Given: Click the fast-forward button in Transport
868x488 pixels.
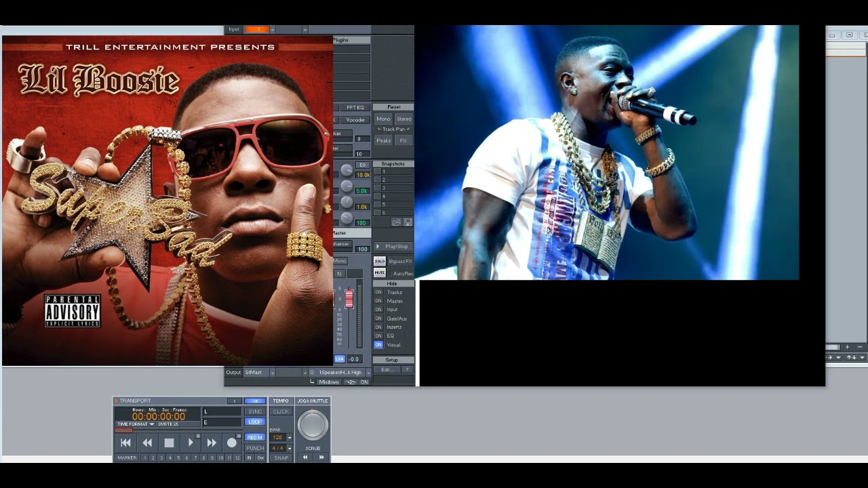Looking at the screenshot, I should tap(212, 443).
